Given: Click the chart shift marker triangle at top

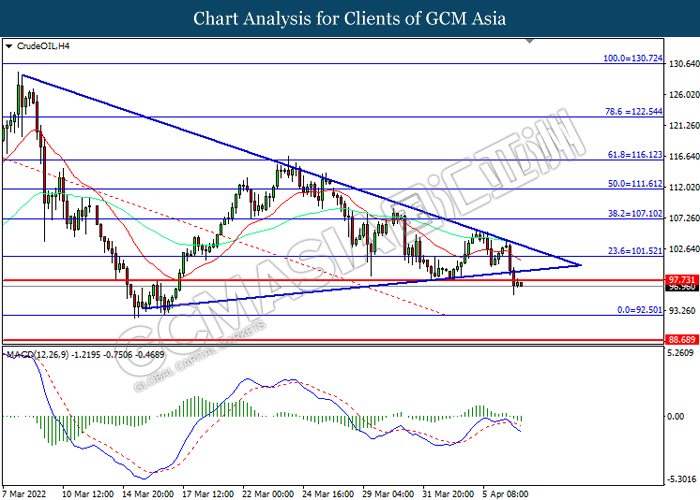Looking at the screenshot, I should point(530,41).
